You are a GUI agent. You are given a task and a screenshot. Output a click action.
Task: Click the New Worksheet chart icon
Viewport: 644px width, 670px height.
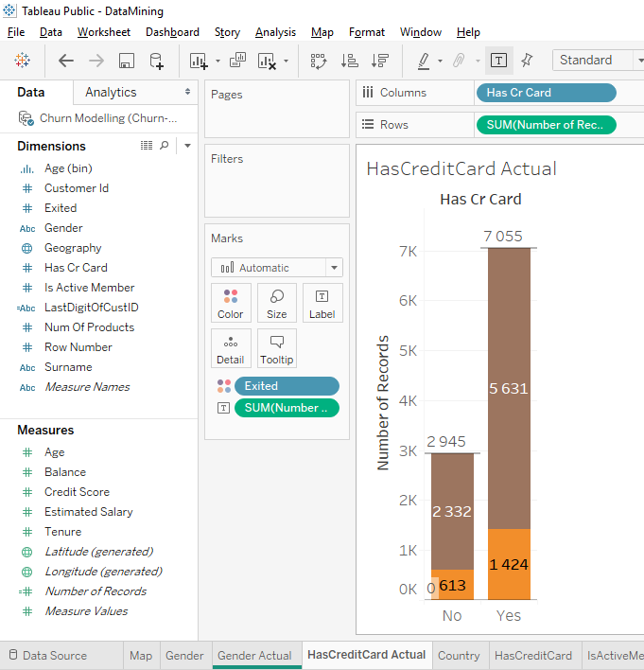tap(199, 61)
